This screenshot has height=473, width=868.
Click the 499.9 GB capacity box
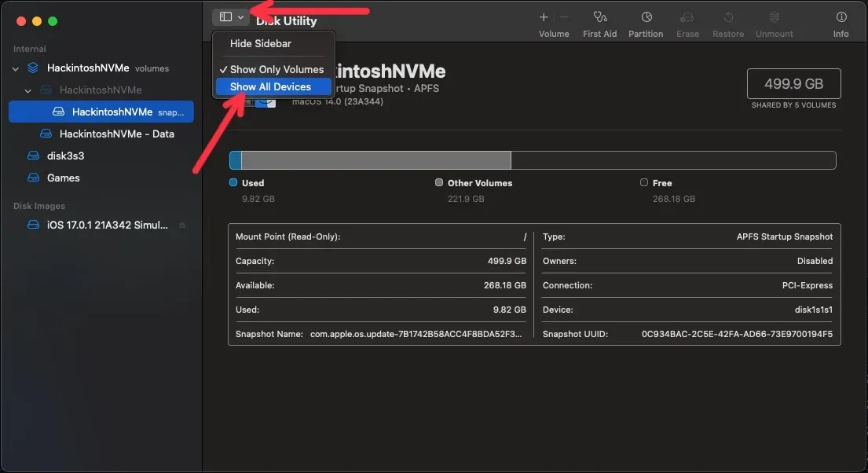tap(793, 83)
